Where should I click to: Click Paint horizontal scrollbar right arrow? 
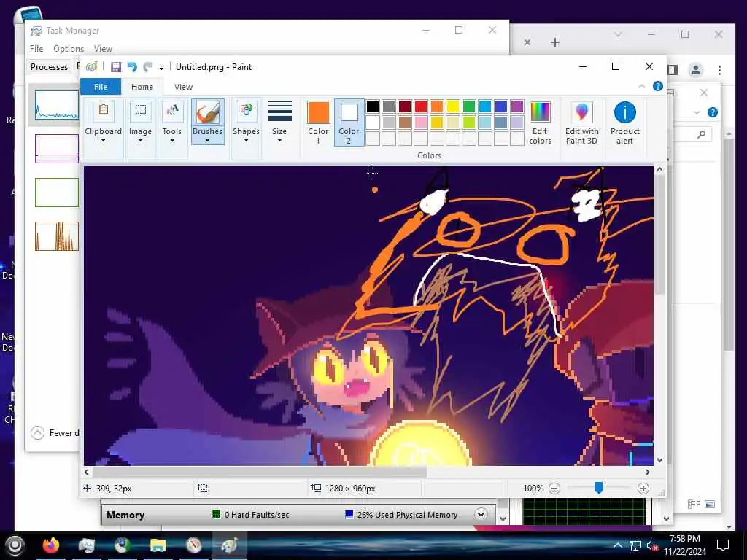tap(648, 472)
